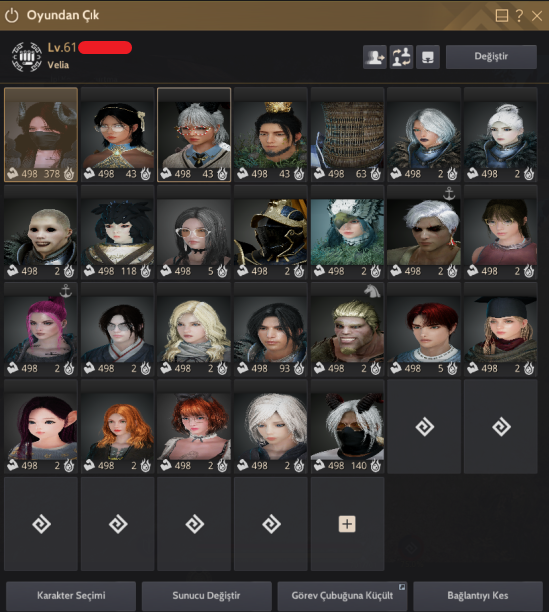Select the white-haired horned character with 140 energy
The image size is (549, 612).
click(x=347, y=427)
